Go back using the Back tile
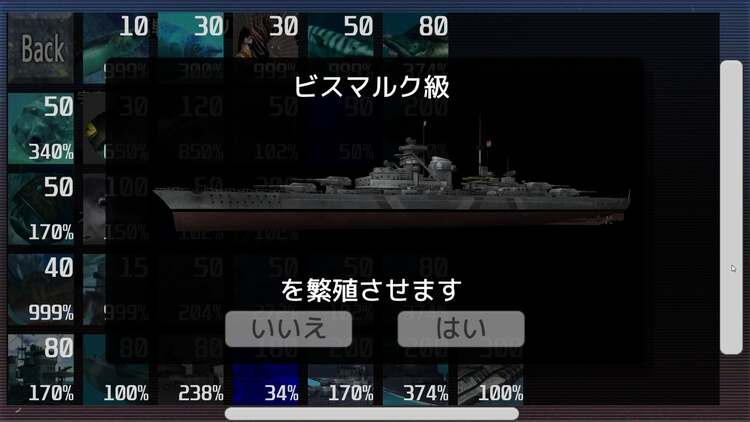The image size is (750, 422). [x=41, y=48]
